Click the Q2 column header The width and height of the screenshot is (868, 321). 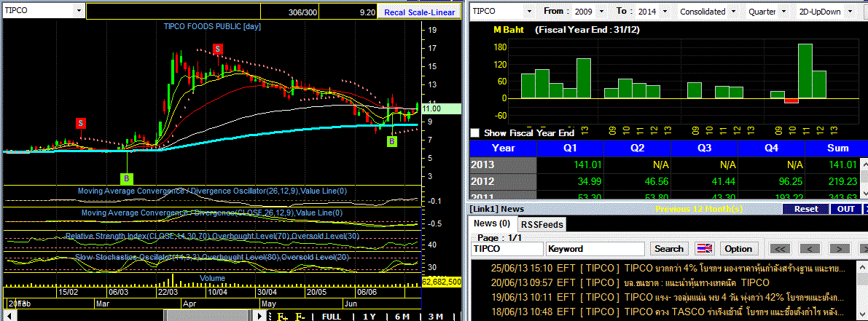tap(637, 148)
